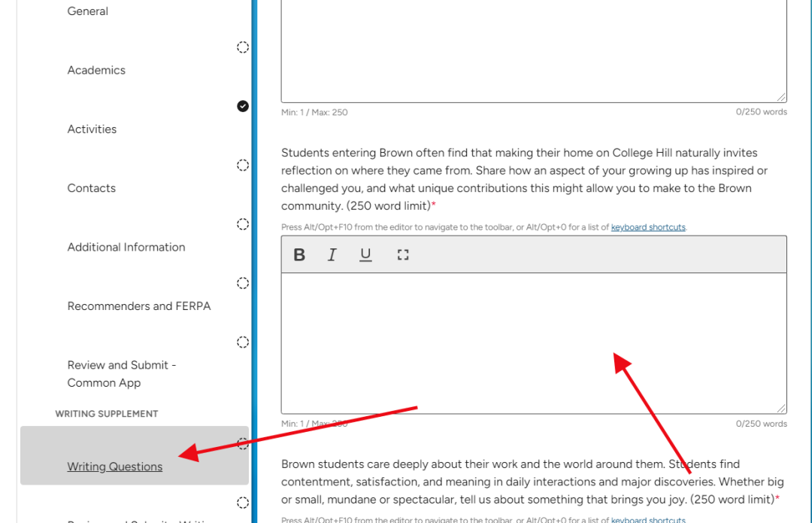The height and width of the screenshot is (523, 812).
Task: Navigate to the Contacts section
Action: 91,188
